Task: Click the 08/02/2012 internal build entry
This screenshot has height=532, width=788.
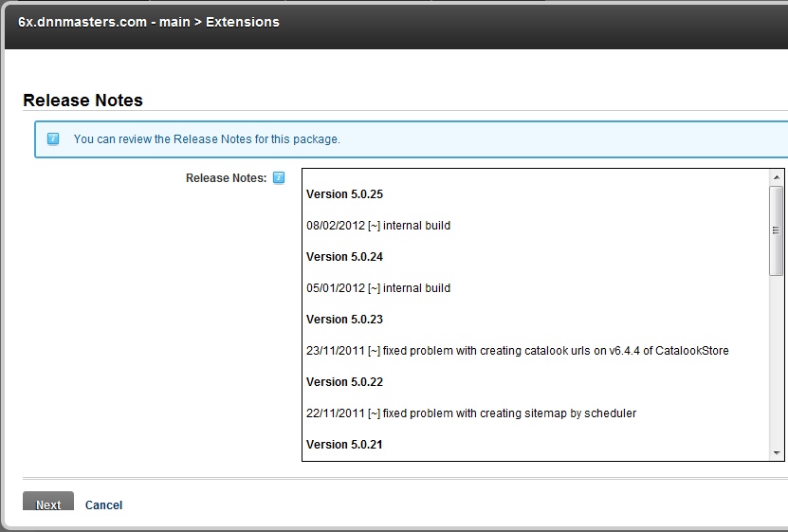Action: coord(378,226)
